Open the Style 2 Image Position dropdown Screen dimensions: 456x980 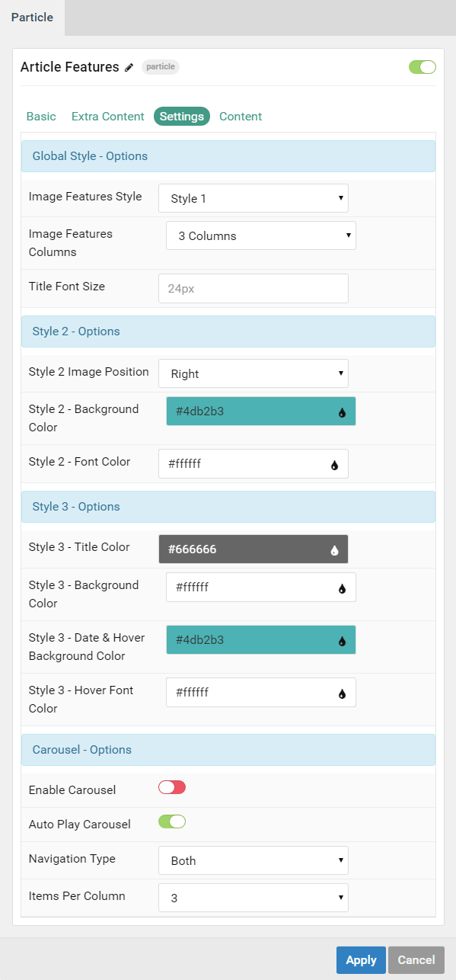click(x=254, y=373)
